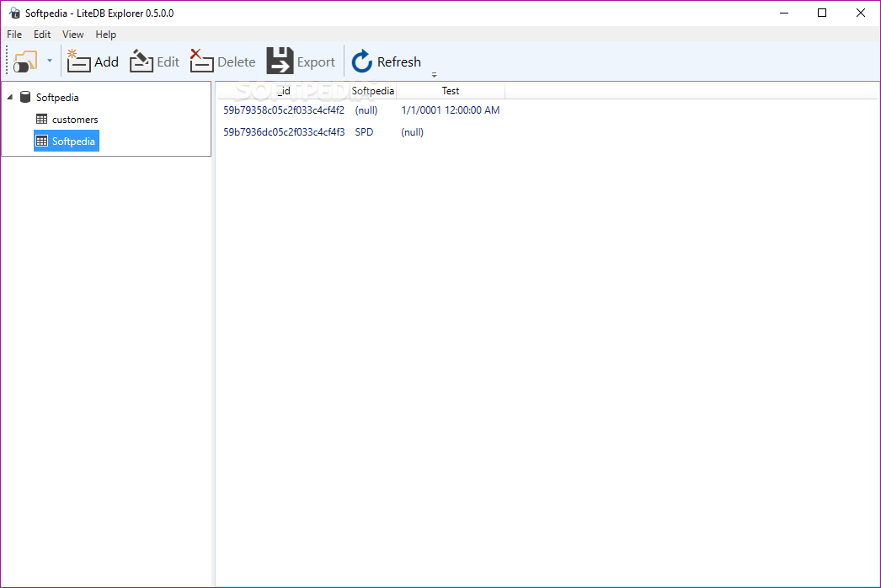Expand the open database dropdown arrow
The width and height of the screenshot is (881, 588).
(50, 61)
